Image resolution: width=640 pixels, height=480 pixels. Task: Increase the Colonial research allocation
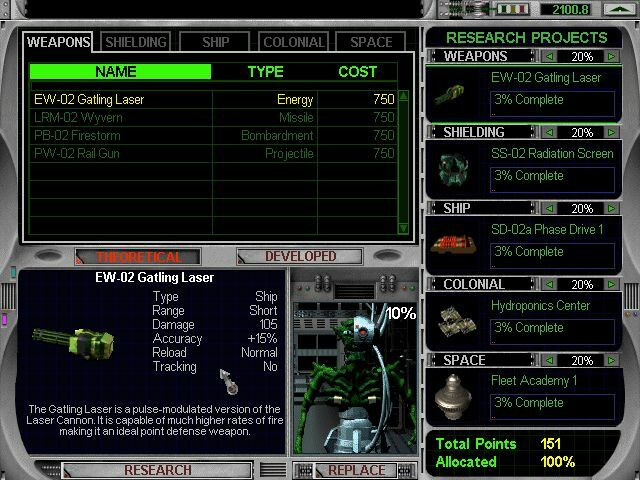[x=612, y=285]
